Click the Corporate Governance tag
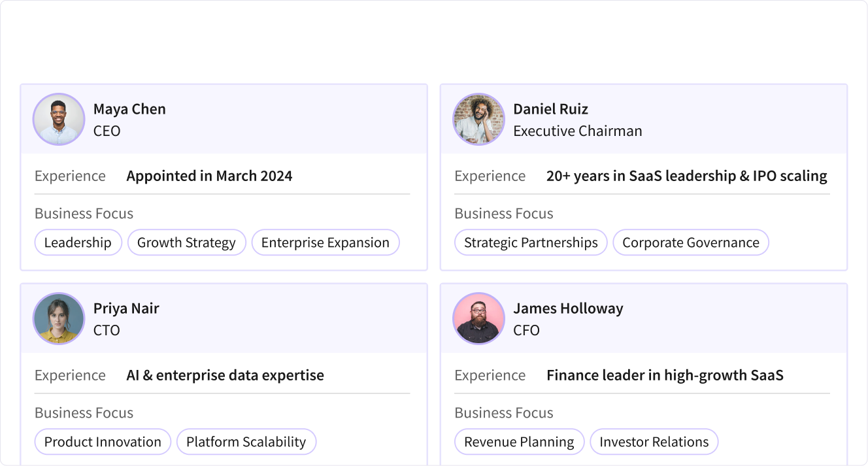 coord(690,242)
